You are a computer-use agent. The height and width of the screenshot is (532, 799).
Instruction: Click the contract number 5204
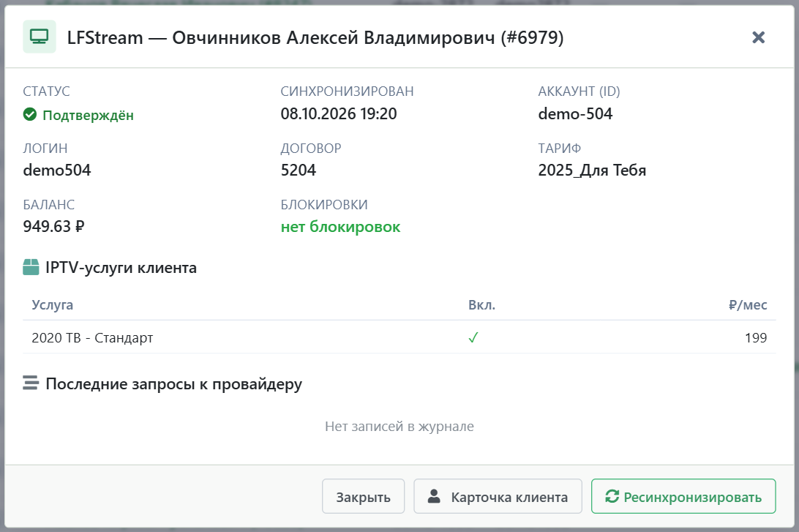pyautogui.click(x=299, y=171)
